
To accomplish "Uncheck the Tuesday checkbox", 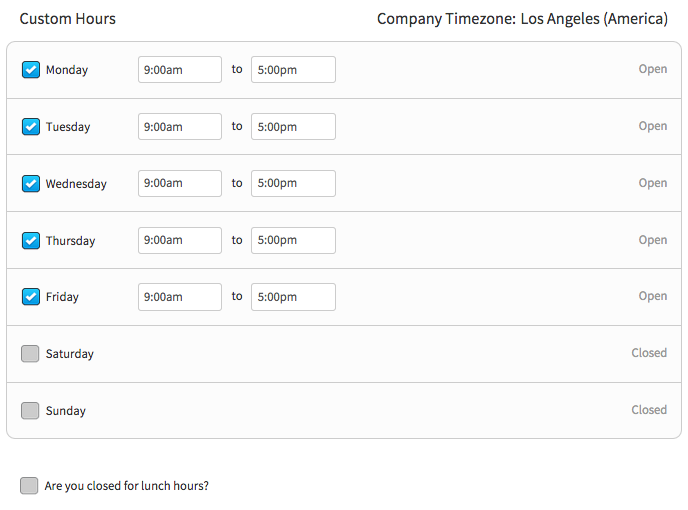I will [31, 127].
